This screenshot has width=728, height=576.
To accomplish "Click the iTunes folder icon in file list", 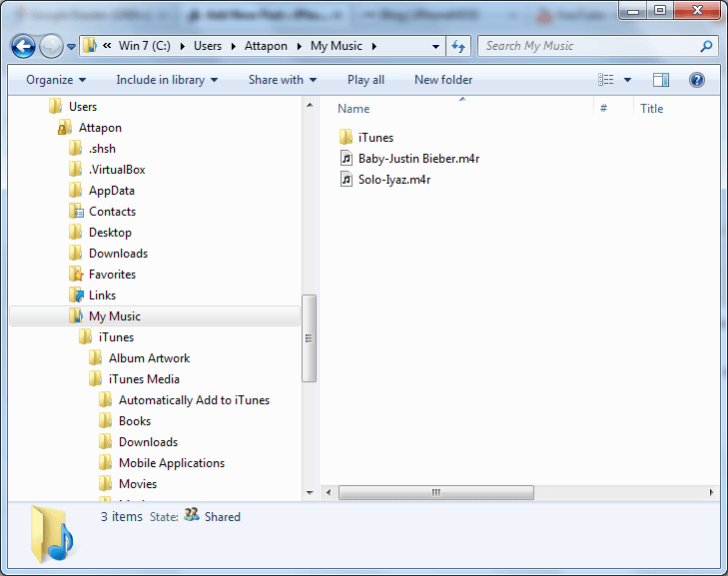I will (x=346, y=138).
